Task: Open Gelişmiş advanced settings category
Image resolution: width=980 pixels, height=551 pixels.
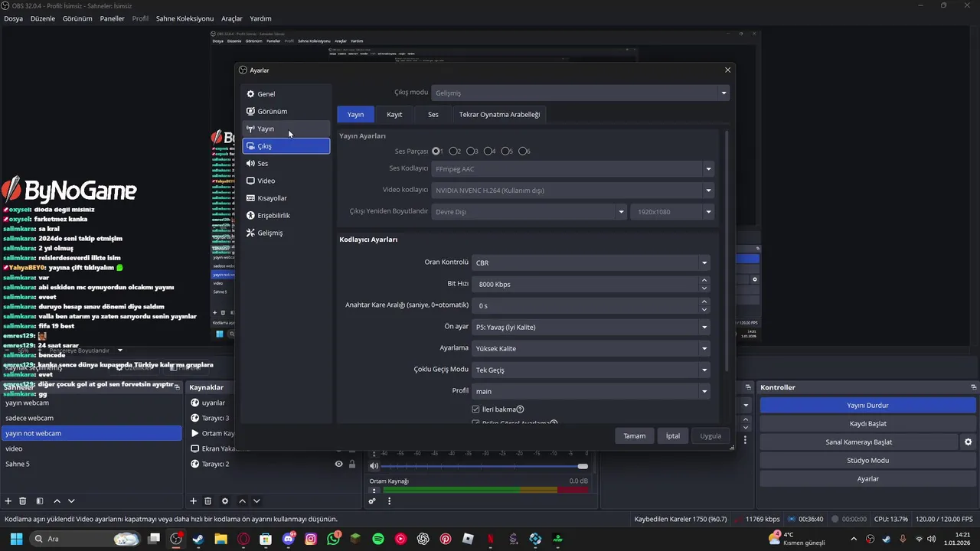Action: point(286,233)
